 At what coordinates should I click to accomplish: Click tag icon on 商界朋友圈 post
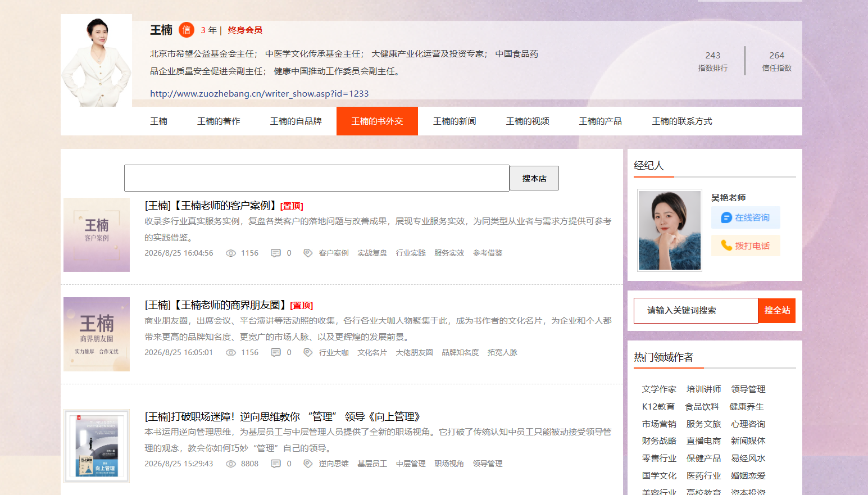coord(308,353)
